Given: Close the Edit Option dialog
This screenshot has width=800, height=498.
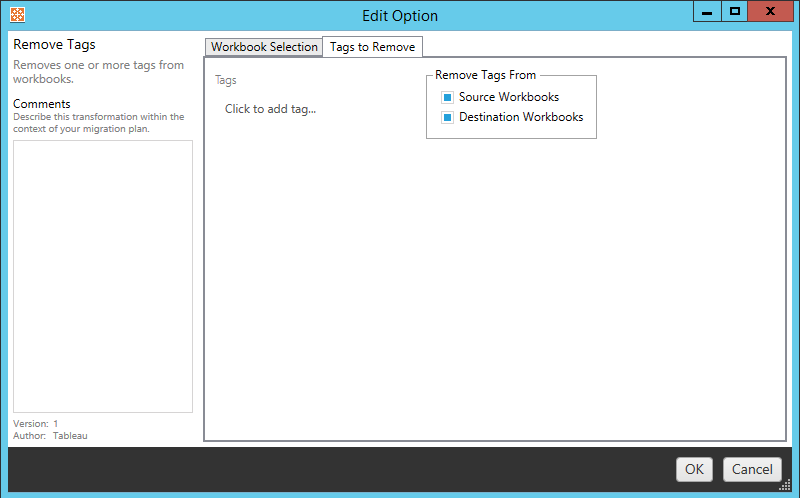Looking at the screenshot, I should [x=772, y=12].
